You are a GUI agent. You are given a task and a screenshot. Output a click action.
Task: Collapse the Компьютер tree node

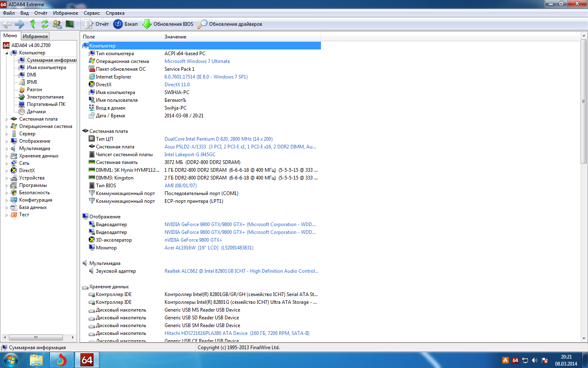point(7,53)
